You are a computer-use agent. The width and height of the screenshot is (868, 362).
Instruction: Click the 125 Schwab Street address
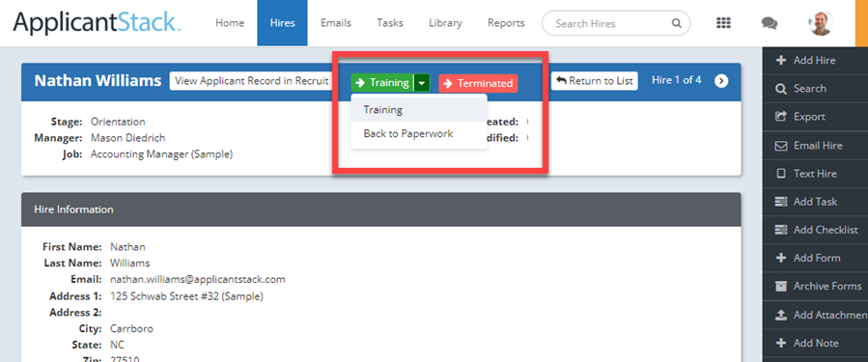click(186, 296)
